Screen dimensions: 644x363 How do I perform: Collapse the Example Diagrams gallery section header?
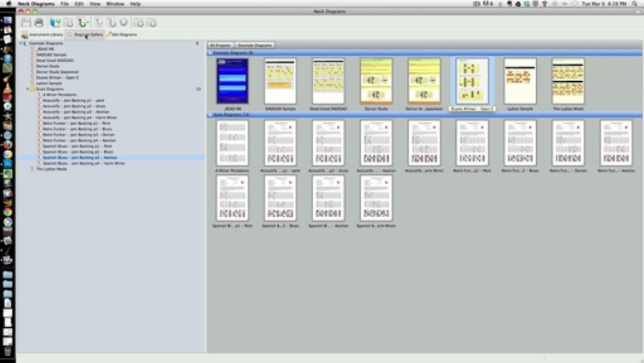[210, 52]
